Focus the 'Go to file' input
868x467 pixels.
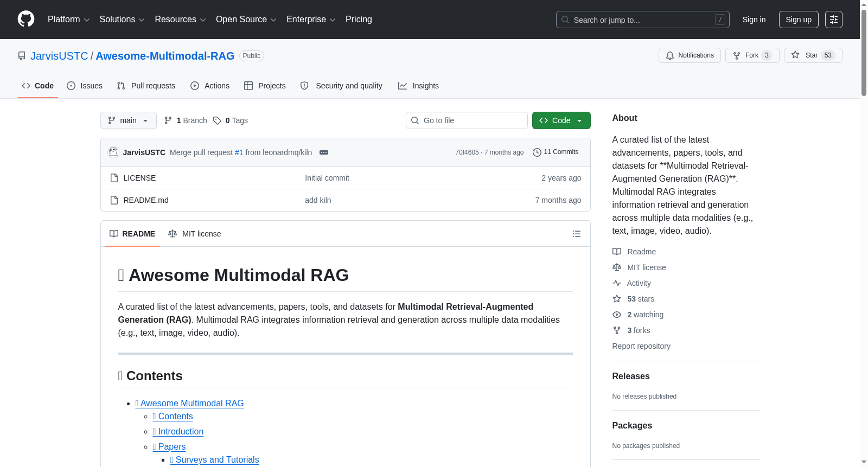[467, 120]
